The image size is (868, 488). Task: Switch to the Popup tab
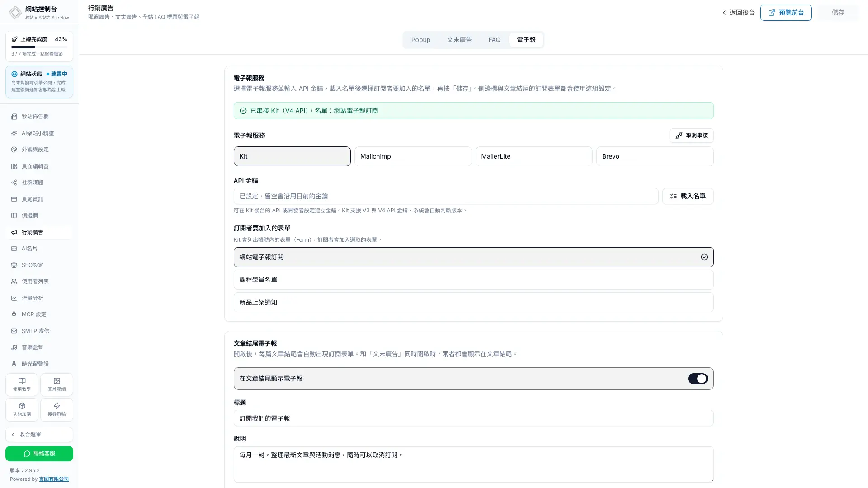click(420, 40)
